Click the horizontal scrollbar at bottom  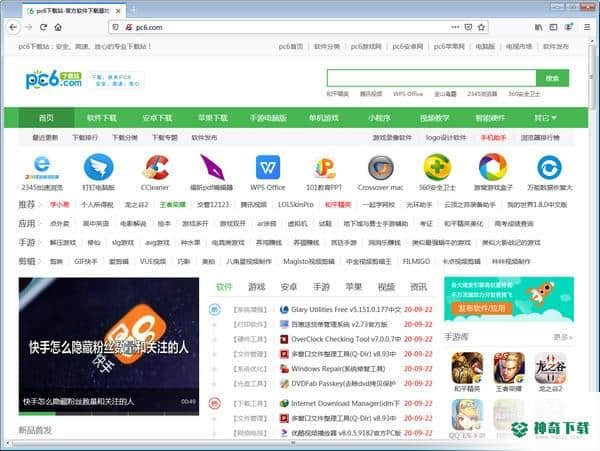tap(295, 443)
